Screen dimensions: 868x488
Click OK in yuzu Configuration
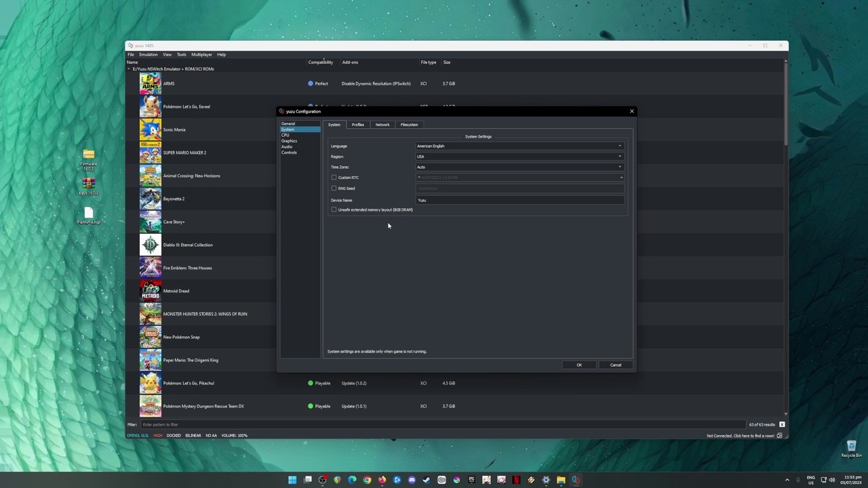[x=579, y=365]
